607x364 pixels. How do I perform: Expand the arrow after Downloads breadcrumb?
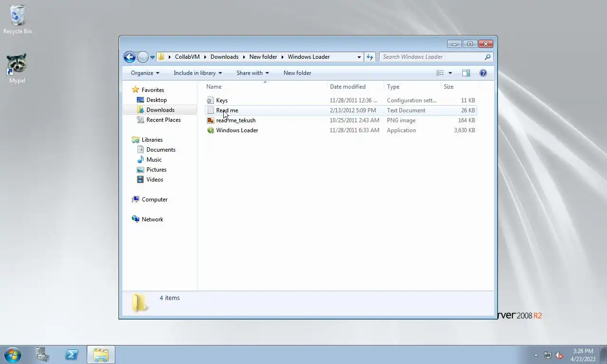[244, 57]
